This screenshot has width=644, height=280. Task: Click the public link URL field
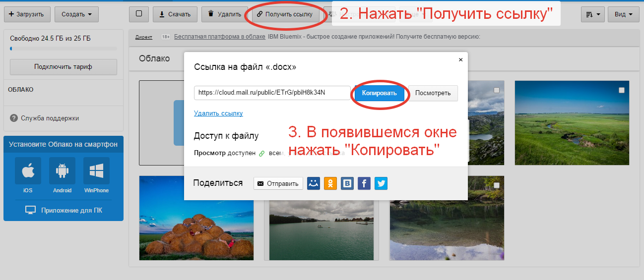click(x=272, y=93)
